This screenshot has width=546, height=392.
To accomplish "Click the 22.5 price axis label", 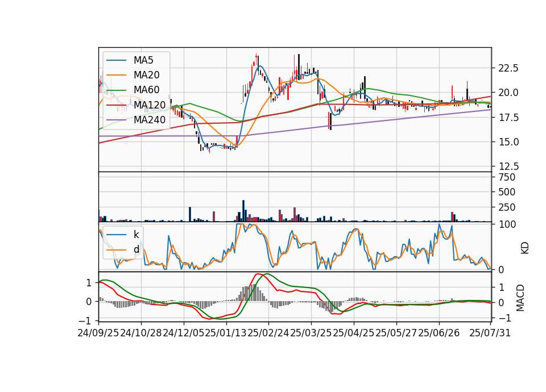I will click(x=508, y=68).
